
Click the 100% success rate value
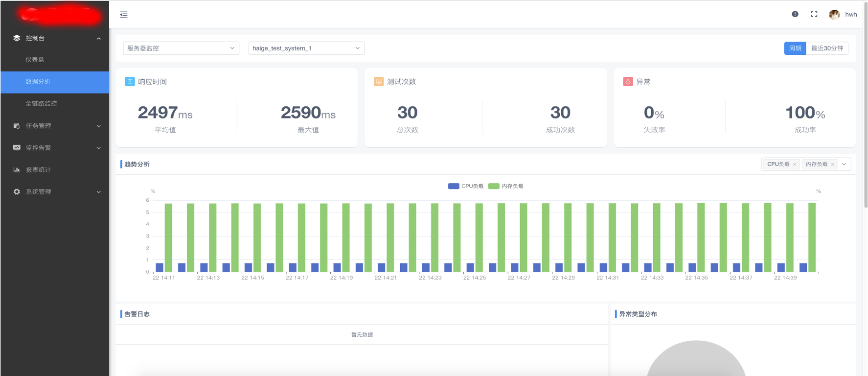click(805, 113)
